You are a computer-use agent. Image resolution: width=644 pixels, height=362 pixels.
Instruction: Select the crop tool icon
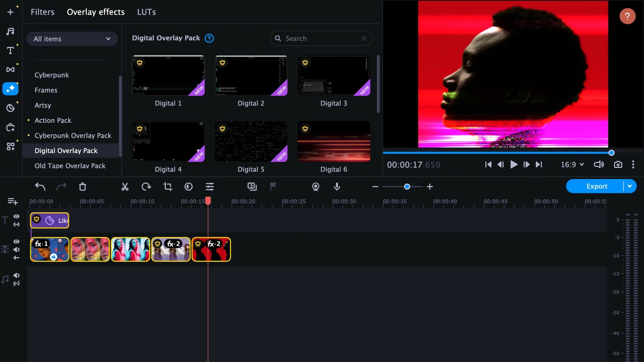(x=167, y=186)
